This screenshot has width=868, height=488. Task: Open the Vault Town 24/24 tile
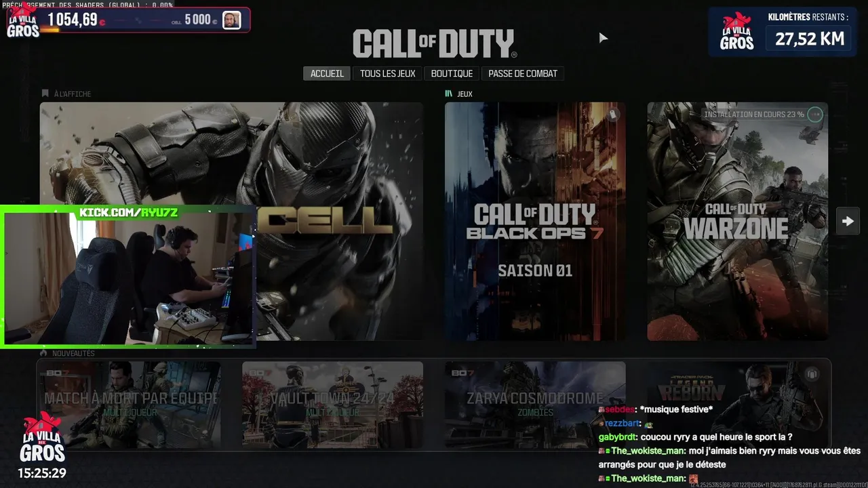pyautogui.click(x=332, y=405)
